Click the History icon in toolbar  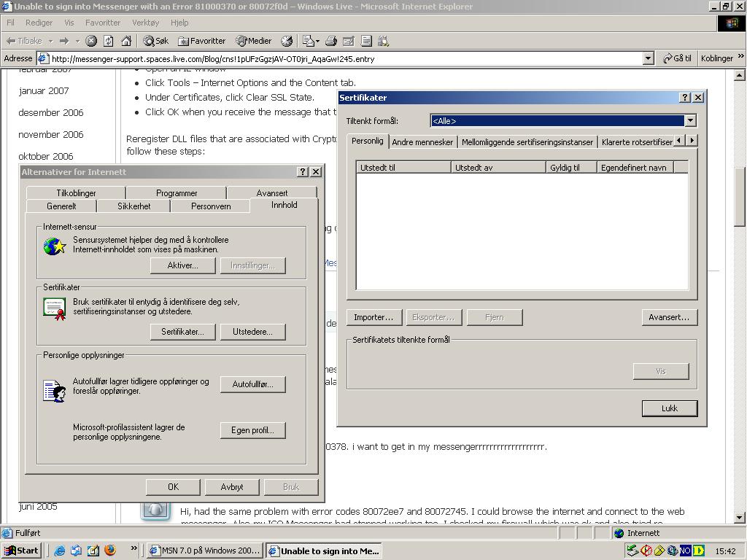(286, 41)
